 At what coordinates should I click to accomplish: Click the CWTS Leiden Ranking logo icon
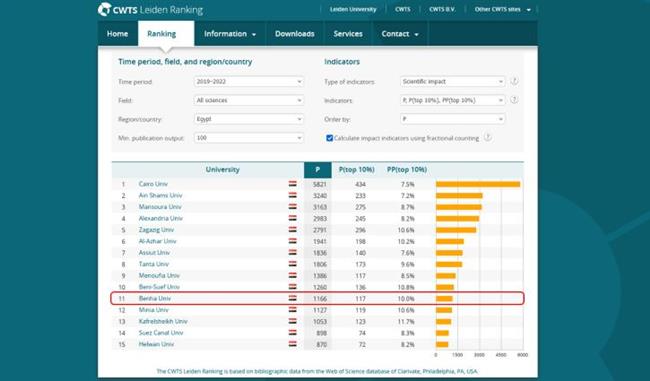[104, 9]
